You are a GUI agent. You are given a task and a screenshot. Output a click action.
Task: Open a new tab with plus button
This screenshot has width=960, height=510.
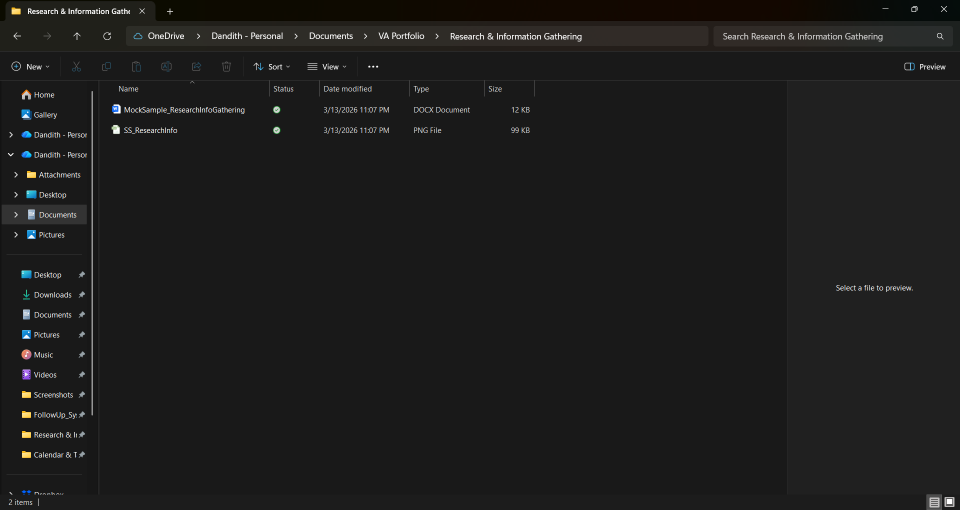point(170,11)
